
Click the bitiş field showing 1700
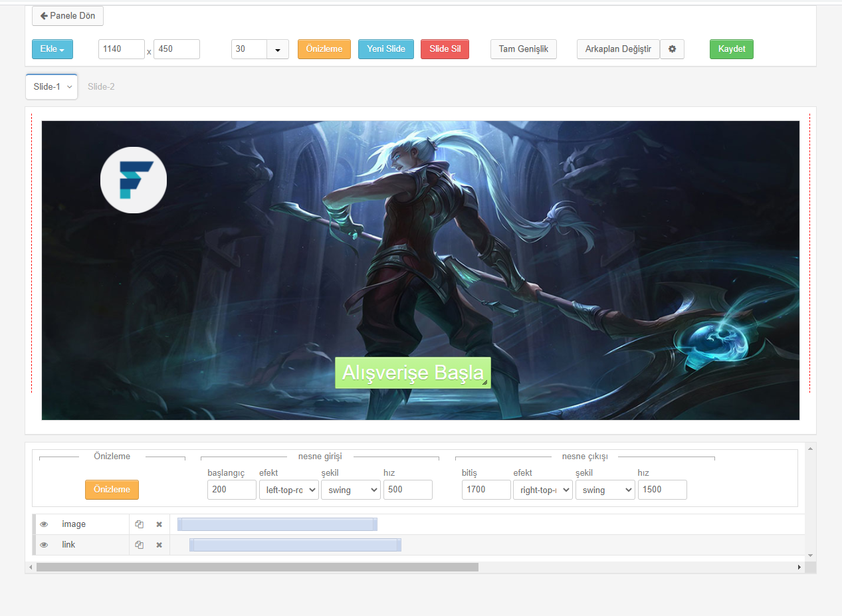pyautogui.click(x=486, y=490)
